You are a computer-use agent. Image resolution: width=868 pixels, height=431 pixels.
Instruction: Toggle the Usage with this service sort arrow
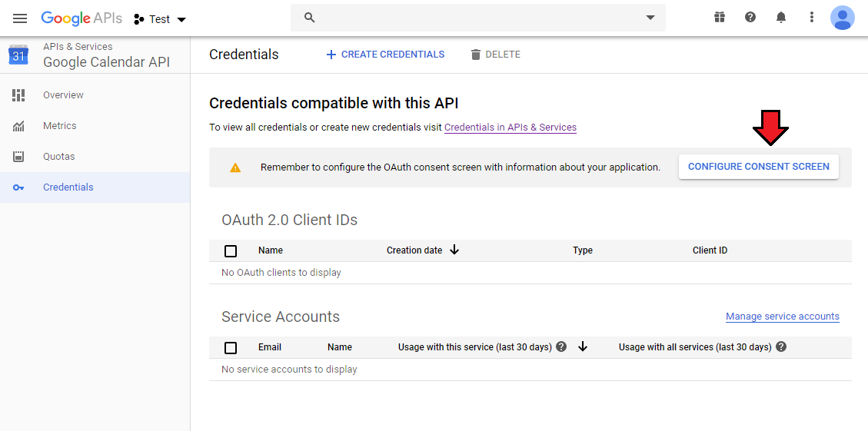582,347
